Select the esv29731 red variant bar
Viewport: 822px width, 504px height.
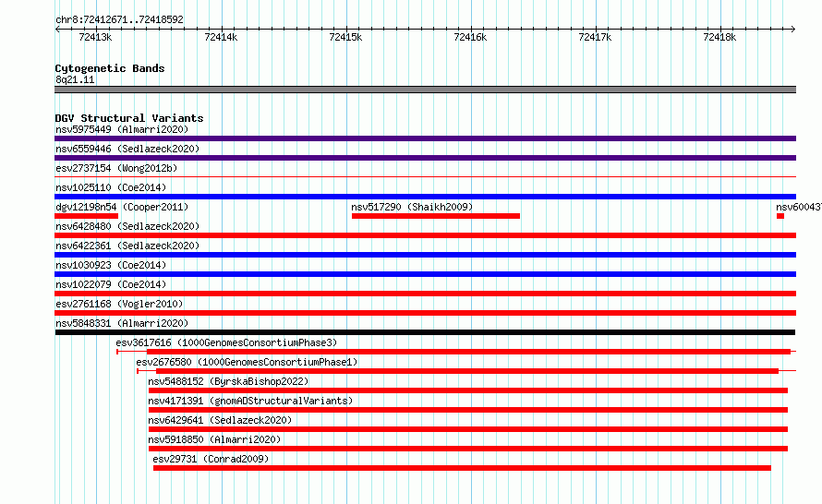[x=462, y=468]
